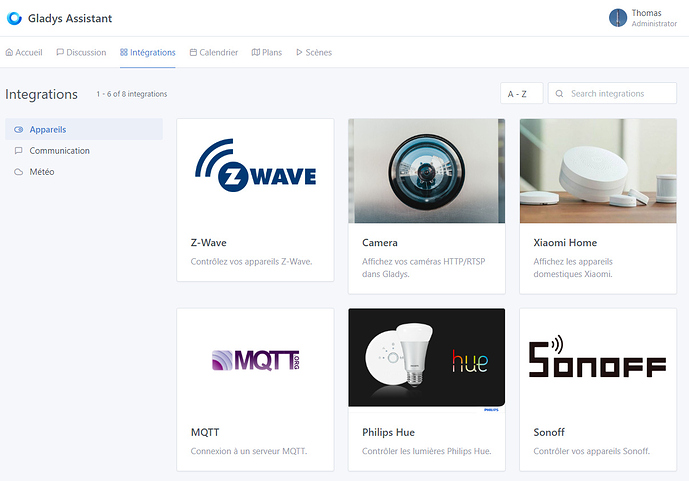The image size is (689, 481).
Task: Click the Accueil home icon
Action: [x=9, y=52]
